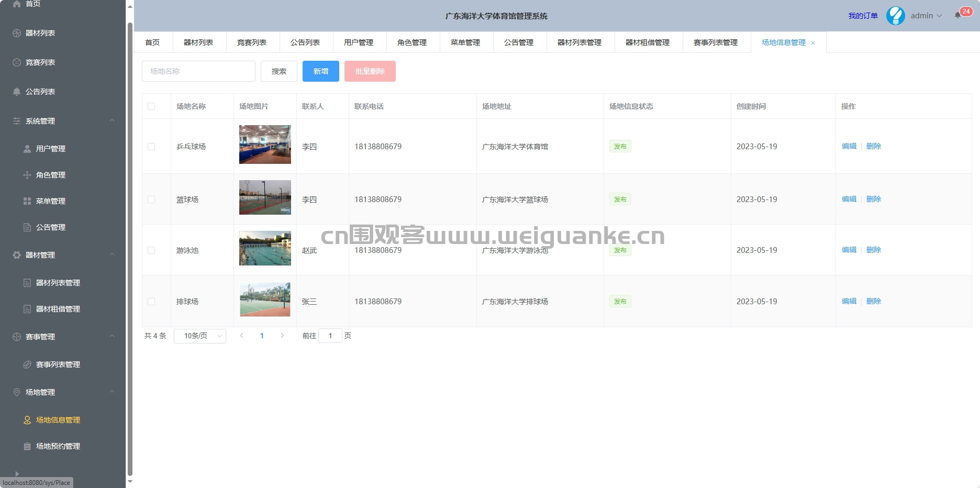980x488 pixels.
Task: Check the 乒乓球场 row checkbox
Action: tap(151, 147)
